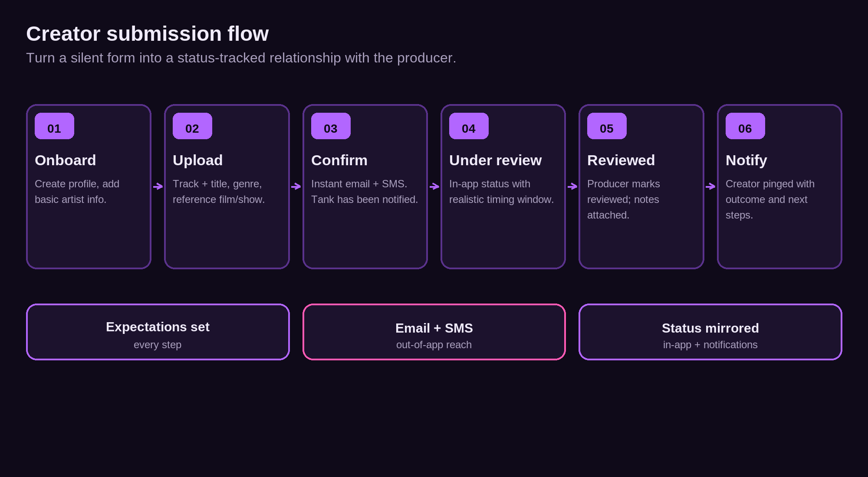Screen dimensions: 868x477
Task: Click the 'out-of-app reach' caption
Action: 434,345
